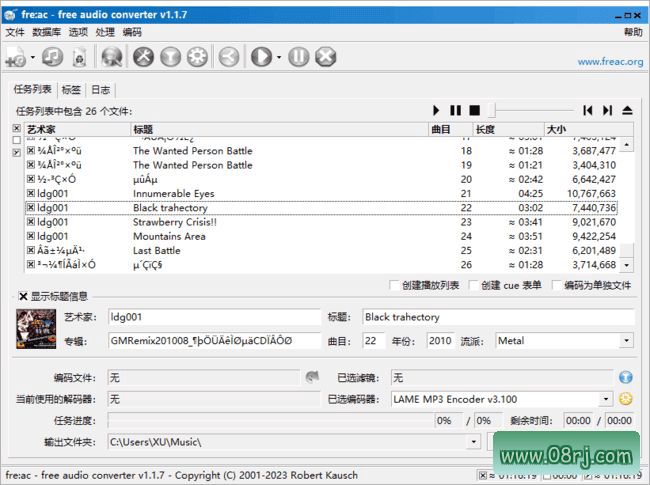
Task: Expand the LAME MP3 Encoder dropdown
Action: [x=606, y=399]
